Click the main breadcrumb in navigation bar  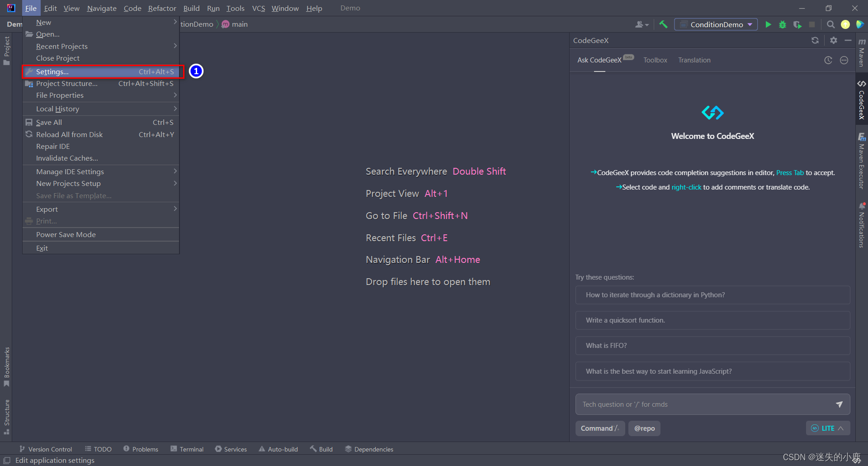tap(235, 24)
